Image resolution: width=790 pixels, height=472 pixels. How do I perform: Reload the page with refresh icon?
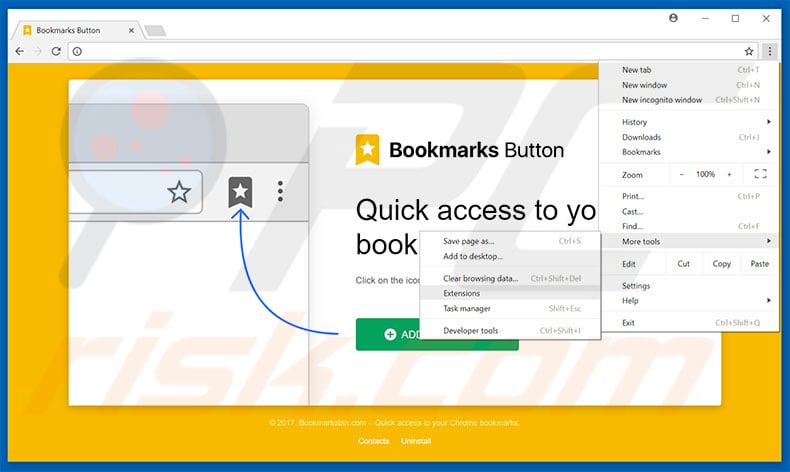coord(56,51)
